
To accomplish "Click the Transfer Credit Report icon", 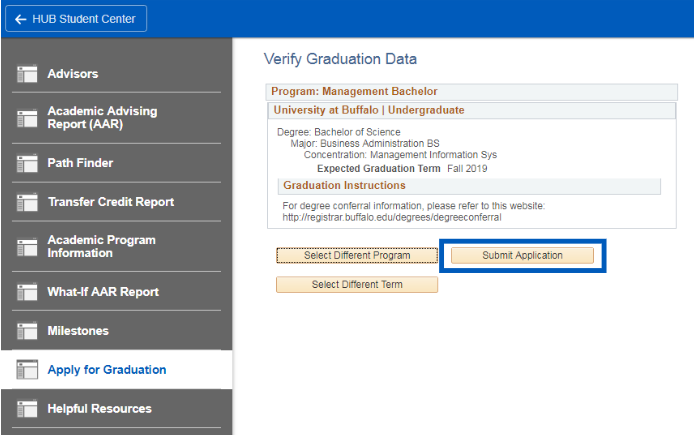I will (27, 202).
